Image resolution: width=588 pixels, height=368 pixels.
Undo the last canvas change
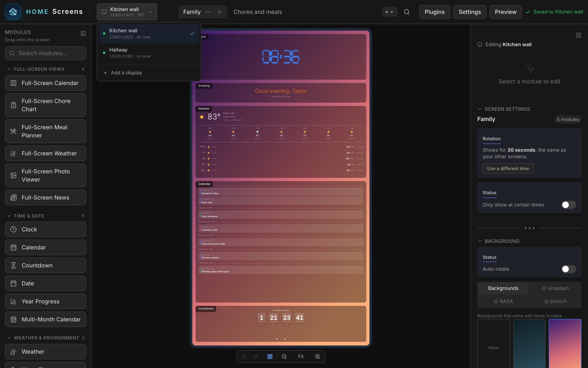pos(244,357)
